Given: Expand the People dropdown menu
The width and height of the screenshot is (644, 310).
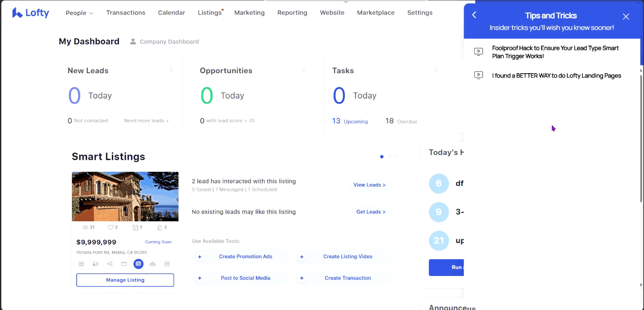Looking at the screenshot, I should tap(79, 13).
